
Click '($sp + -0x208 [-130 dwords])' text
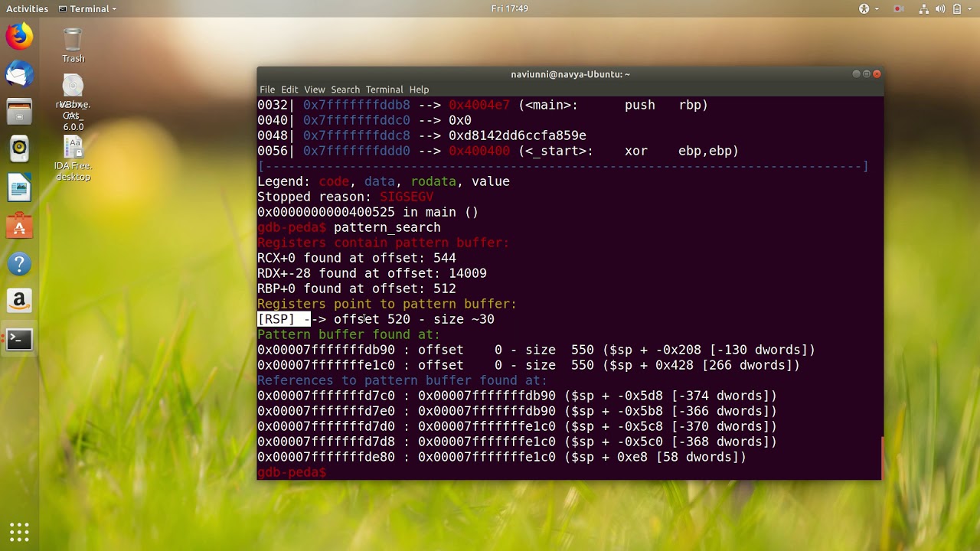coord(709,350)
